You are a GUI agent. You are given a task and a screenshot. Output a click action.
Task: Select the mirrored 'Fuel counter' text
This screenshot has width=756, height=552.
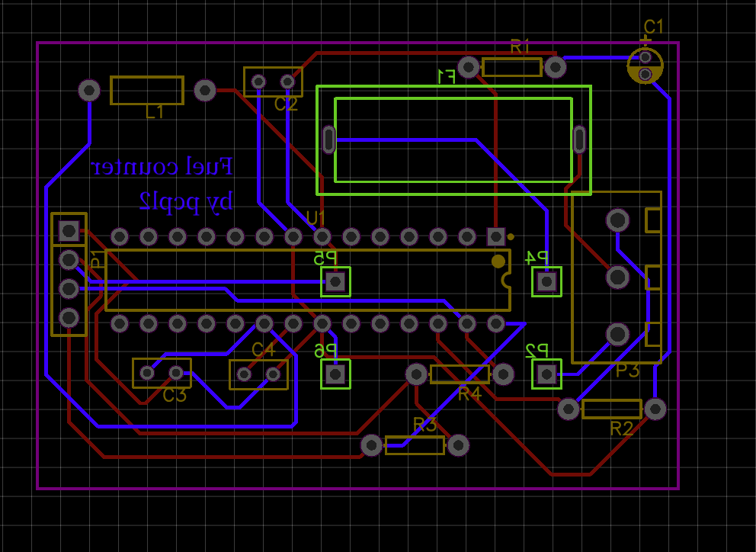pos(162,166)
